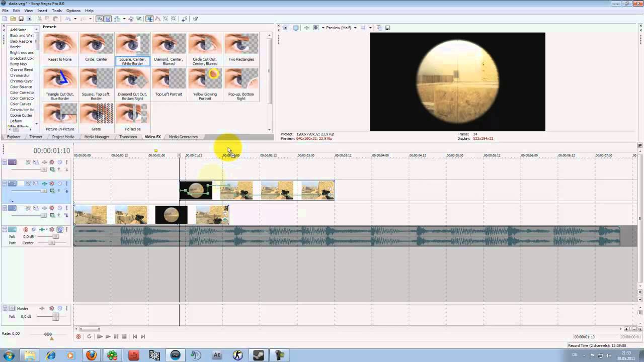Click the Record button in transport bar
644x362 pixels.
[x=78, y=336]
